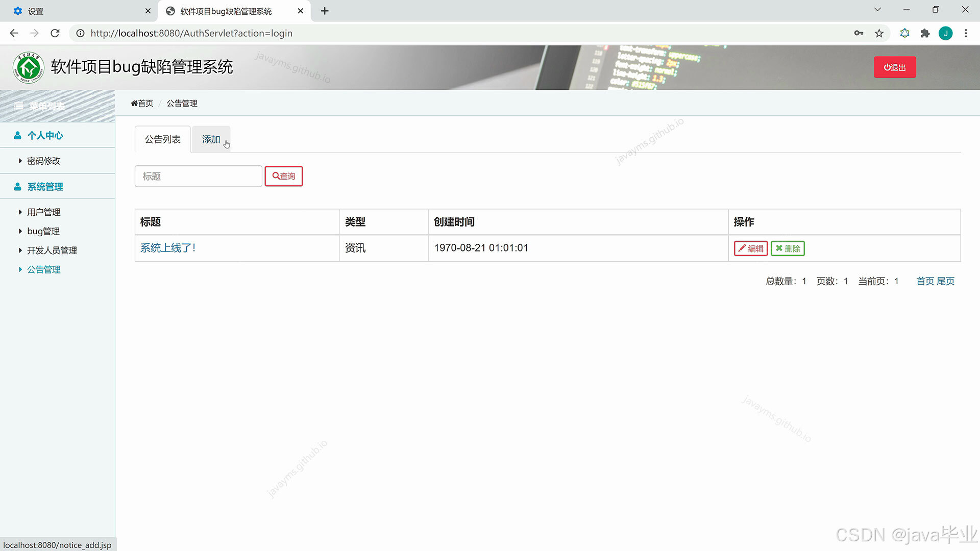Open a new browser tab

point(325,11)
